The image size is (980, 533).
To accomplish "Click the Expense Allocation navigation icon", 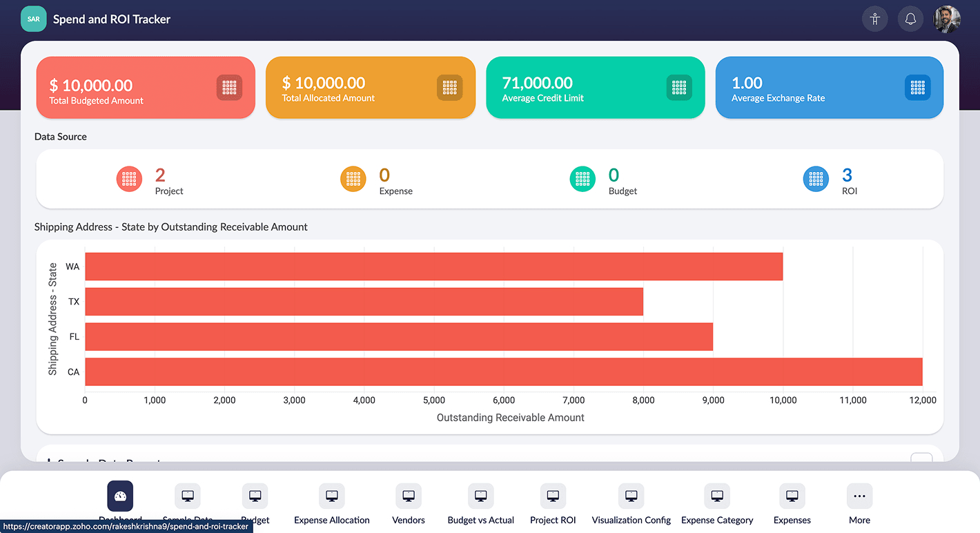I will (331, 496).
